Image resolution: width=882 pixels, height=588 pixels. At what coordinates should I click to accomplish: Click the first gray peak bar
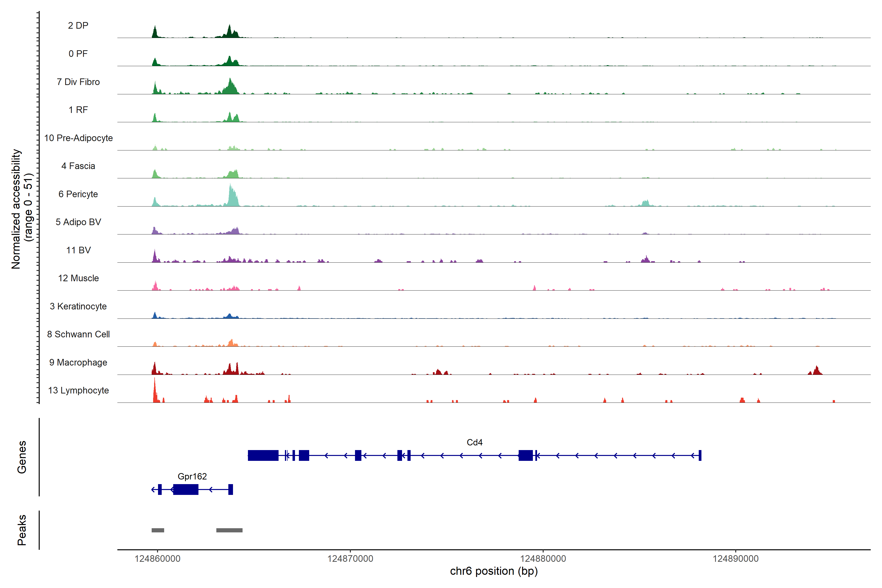coord(158,530)
